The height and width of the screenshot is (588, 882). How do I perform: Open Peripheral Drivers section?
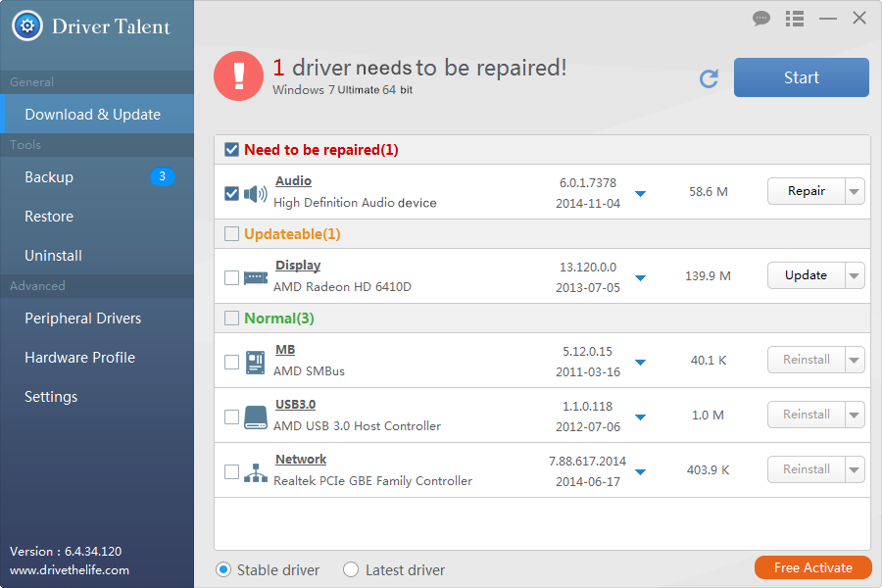97,318
